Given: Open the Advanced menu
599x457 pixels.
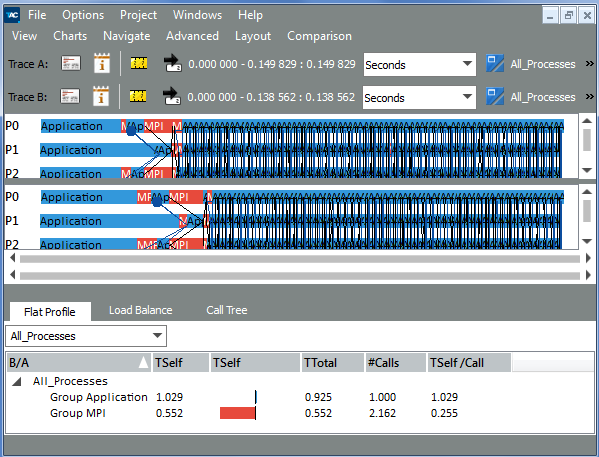Looking at the screenshot, I should pyautogui.click(x=192, y=36).
